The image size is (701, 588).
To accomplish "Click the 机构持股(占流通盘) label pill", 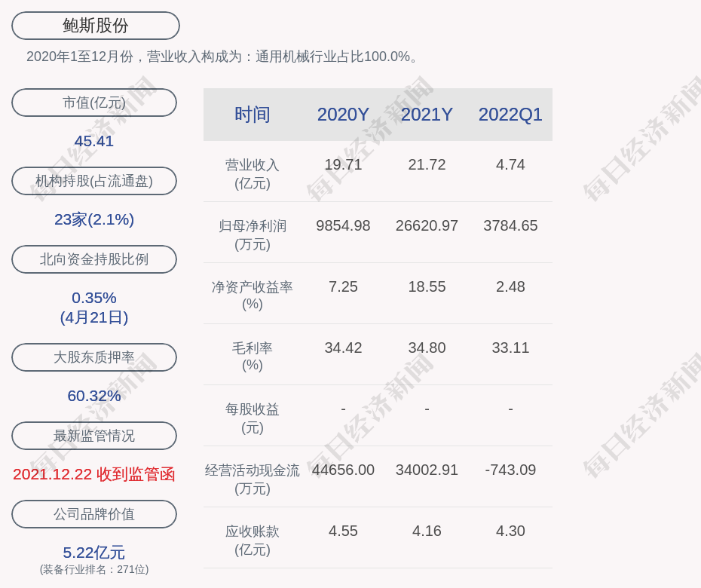I will pos(94,181).
